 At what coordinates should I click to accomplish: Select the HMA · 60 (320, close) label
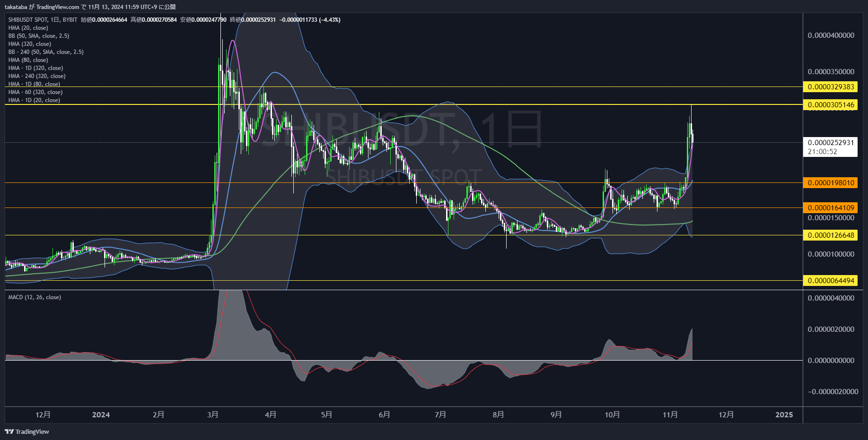tap(35, 92)
